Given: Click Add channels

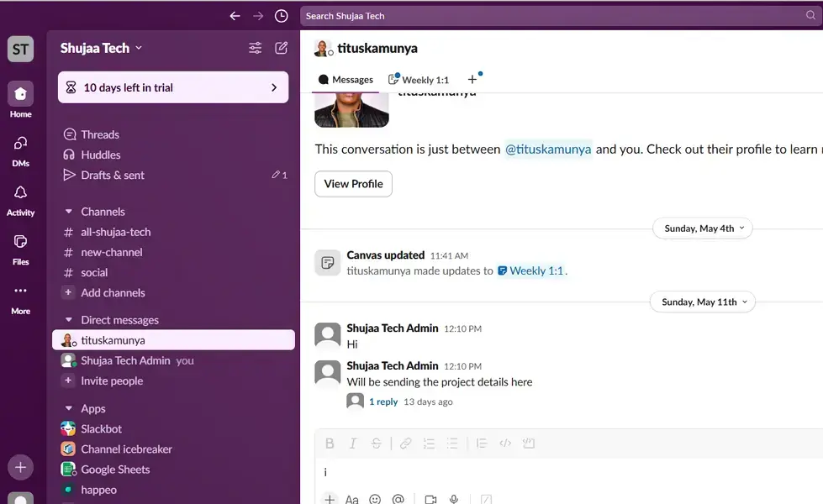Looking at the screenshot, I should click(x=173, y=292).
